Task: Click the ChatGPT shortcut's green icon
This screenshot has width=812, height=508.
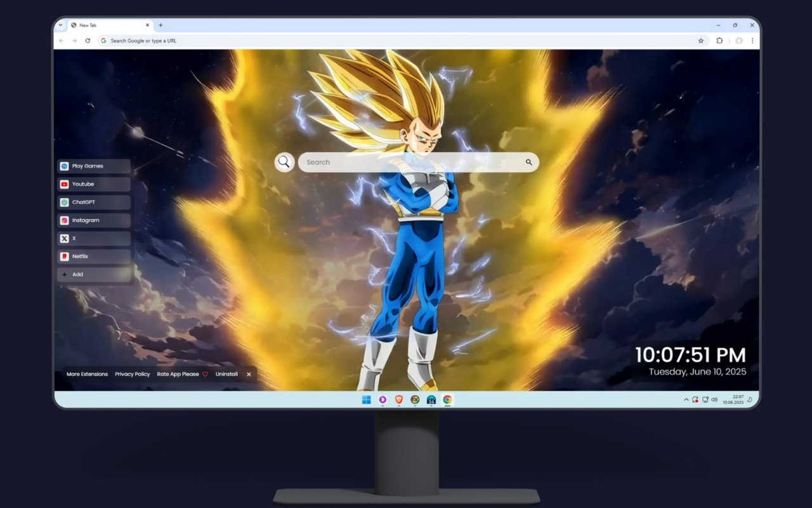Action: [x=64, y=202]
